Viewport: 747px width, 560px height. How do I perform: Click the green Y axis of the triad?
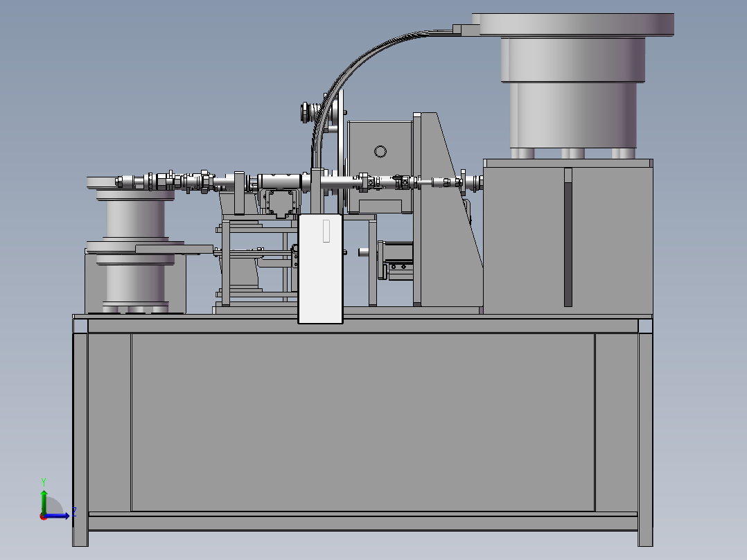pos(44,501)
